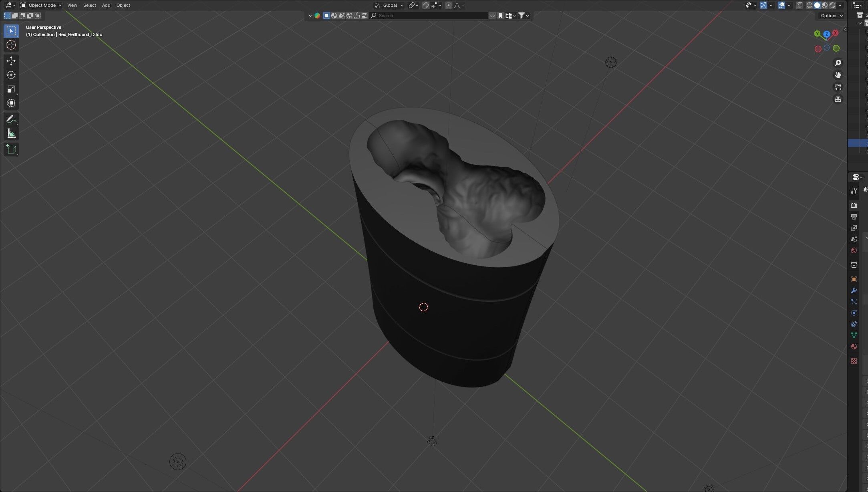Open the editor type dropdown in the 3D viewport header
This screenshot has width=868, height=492.
click(10, 5)
